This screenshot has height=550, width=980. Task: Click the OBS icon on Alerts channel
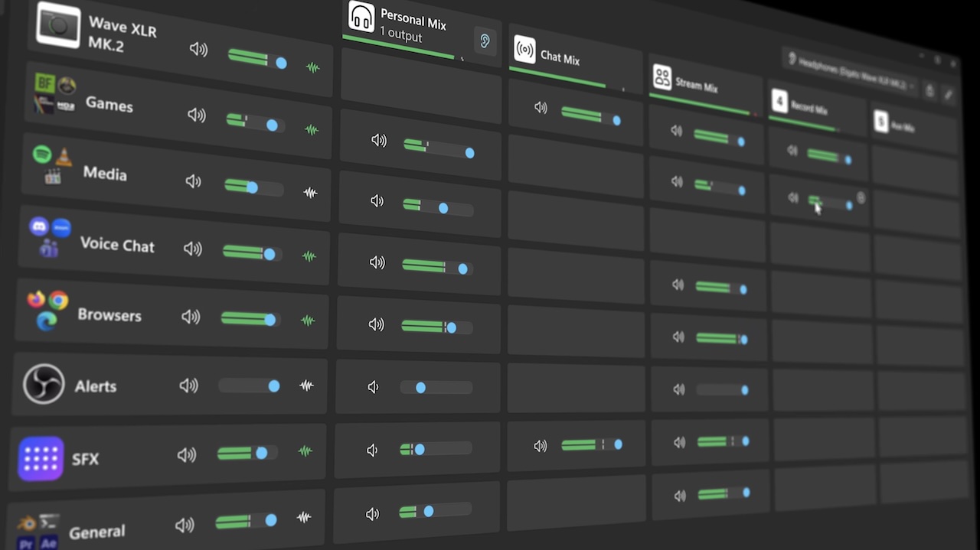tap(44, 384)
